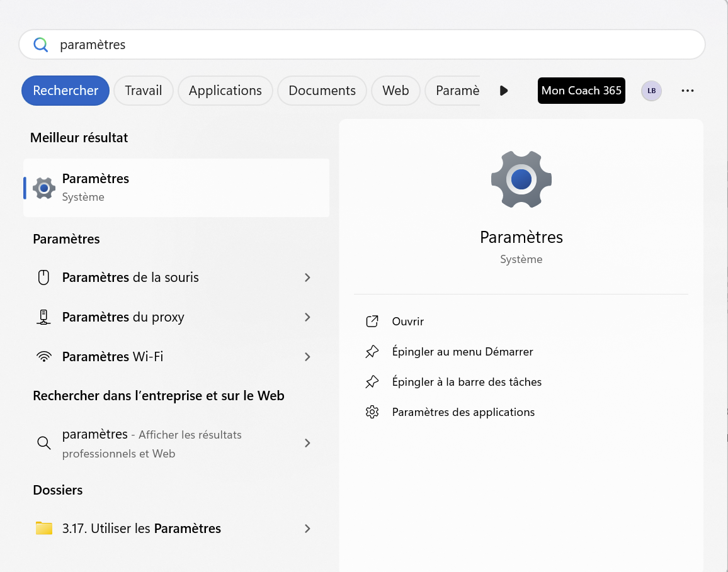This screenshot has width=728, height=572.
Task: Expand the 3.17 folder result chevron
Action: coord(307,529)
